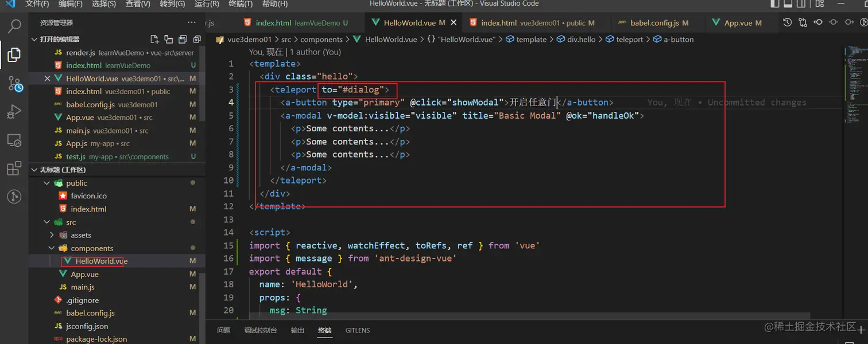The image size is (868, 344).
Task: Open the 查看(V) menu
Action: [138, 3]
